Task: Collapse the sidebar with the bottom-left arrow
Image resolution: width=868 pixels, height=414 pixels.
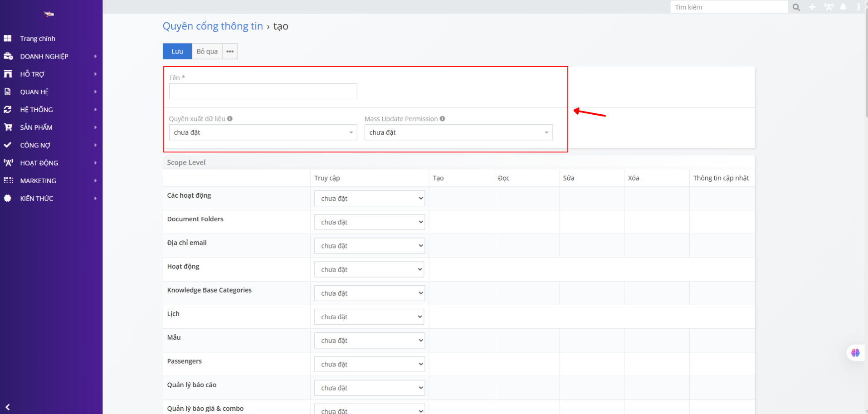Action: [x=8, y=407]
